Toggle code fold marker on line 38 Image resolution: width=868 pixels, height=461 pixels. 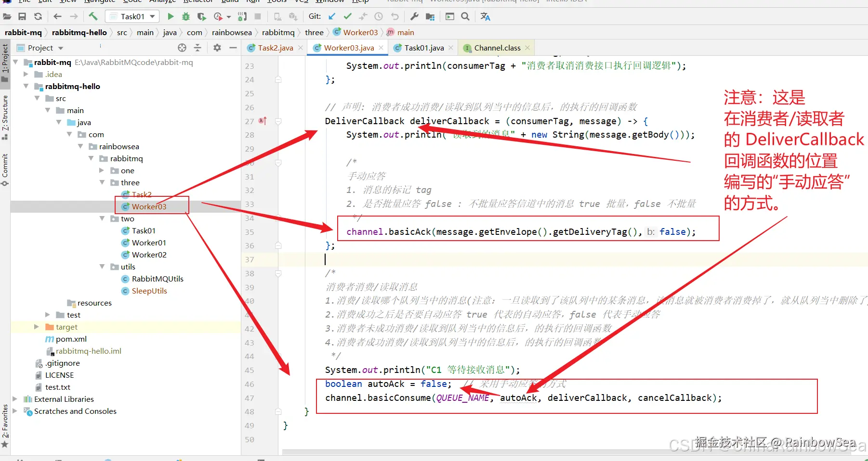[x=278, y=273]
